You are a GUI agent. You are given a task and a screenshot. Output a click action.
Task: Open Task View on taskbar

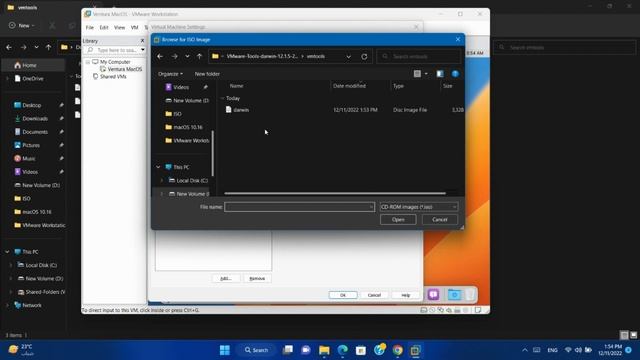coord(288,350)
